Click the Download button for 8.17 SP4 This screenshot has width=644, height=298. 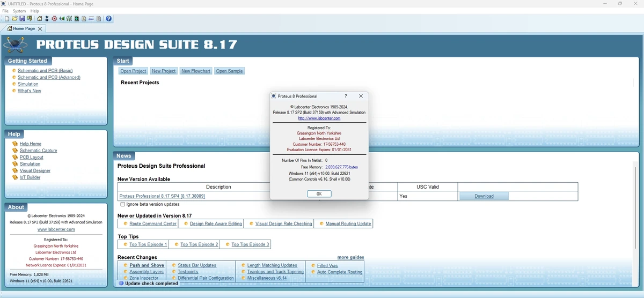tap(484, 196)
